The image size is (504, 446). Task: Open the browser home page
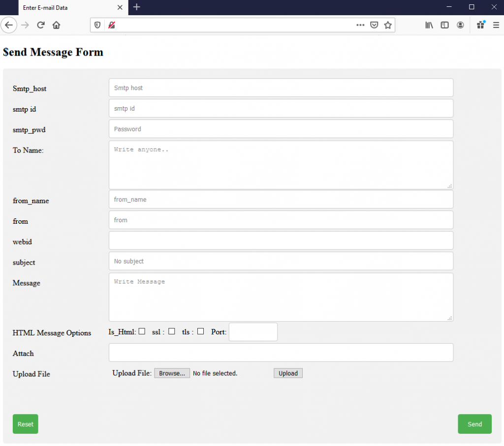(x=56, y=25)
